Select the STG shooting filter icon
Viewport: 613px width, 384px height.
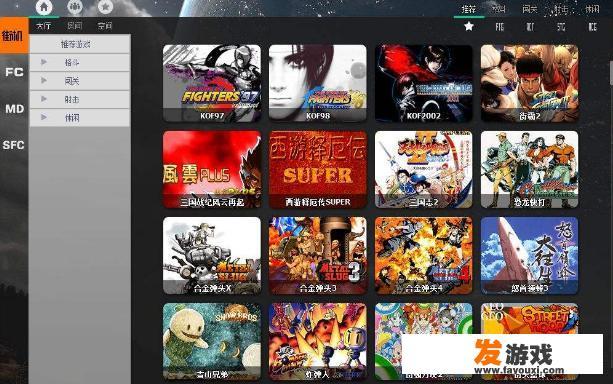[561, 27]
